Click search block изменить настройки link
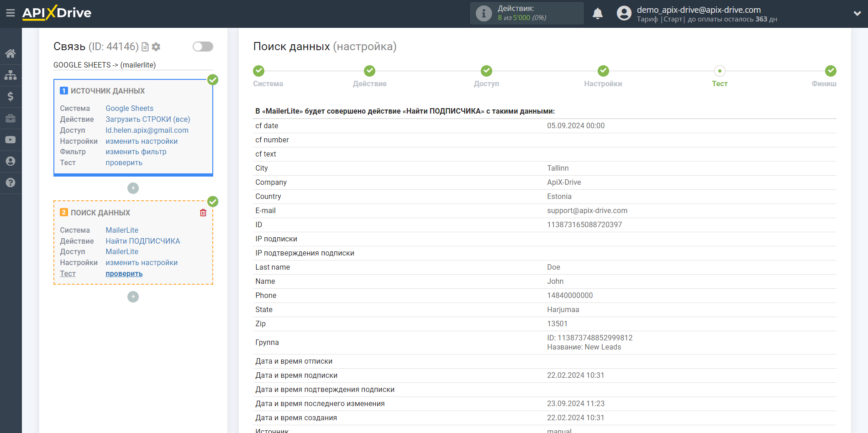This screenshot has height=433, width=868. [142, 262]
